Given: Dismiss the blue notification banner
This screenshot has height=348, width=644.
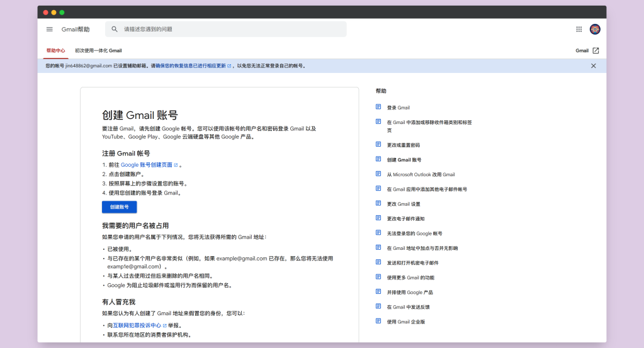Looking at the screenshot, I should point(593,65).
